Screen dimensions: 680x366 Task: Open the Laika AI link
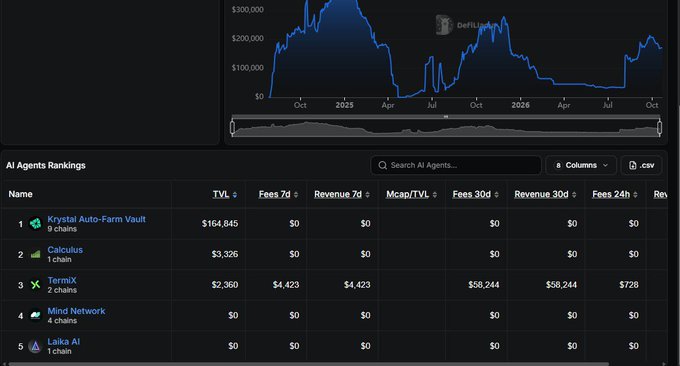pyautogui.click(x=64, y=342)
